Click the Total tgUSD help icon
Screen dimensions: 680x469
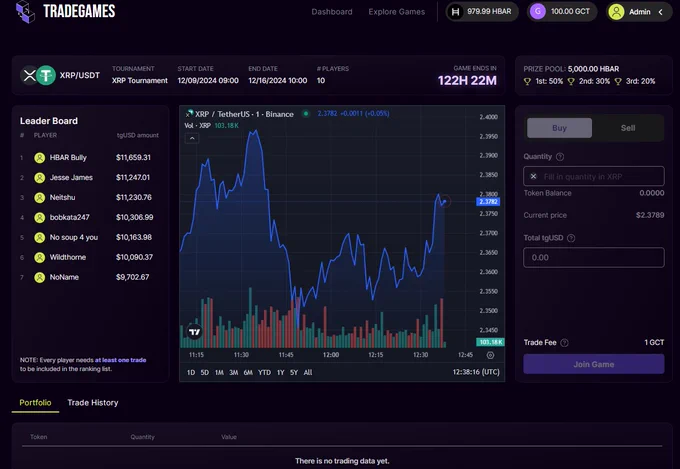pyautogui.click(x=571, y=238)
